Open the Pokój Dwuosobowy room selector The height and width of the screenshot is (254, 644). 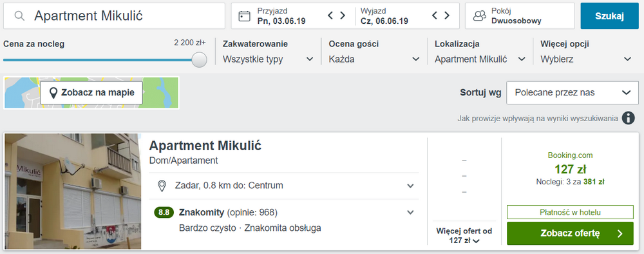point(520,16)
